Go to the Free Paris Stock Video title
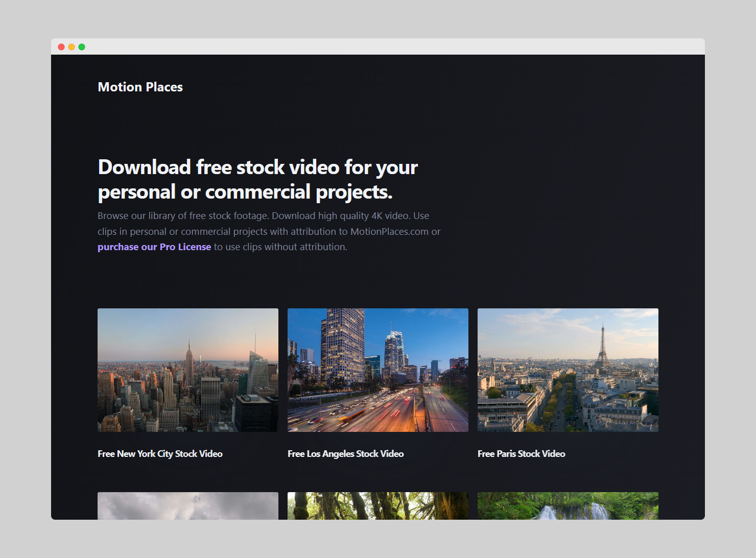This screenshot has height=558, width=756. tap(521, 454)
